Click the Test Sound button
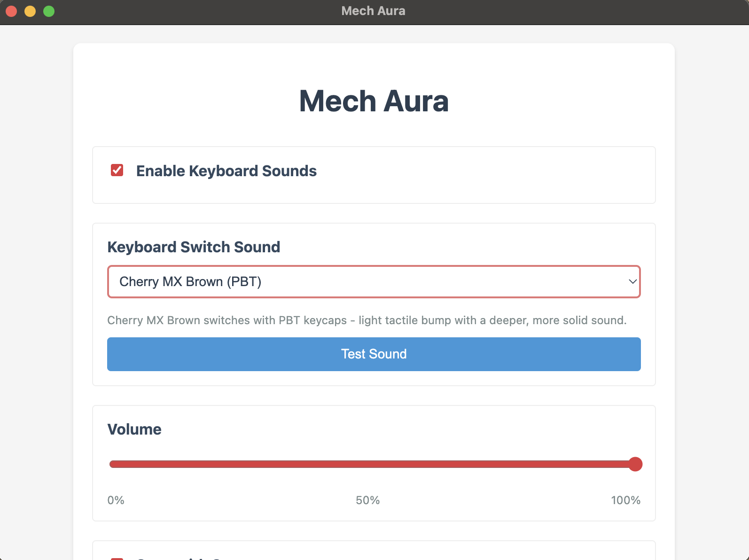Viewport: 749px width, 560px height. point(374,354)
